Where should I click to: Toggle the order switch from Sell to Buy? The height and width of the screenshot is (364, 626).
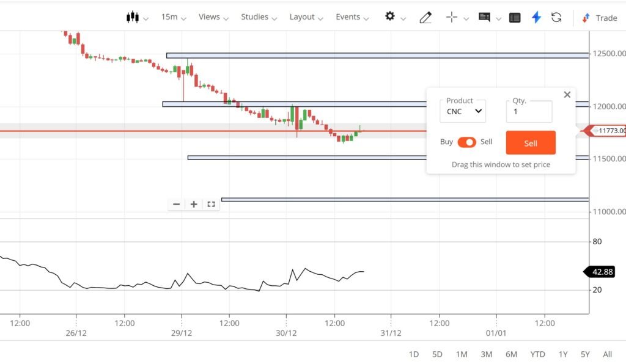(x=467, y=142)
